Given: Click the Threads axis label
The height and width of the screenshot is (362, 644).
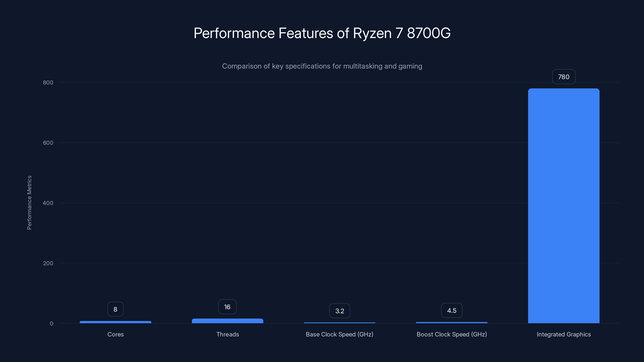Looking at the screenshot, I should (227, 334).
